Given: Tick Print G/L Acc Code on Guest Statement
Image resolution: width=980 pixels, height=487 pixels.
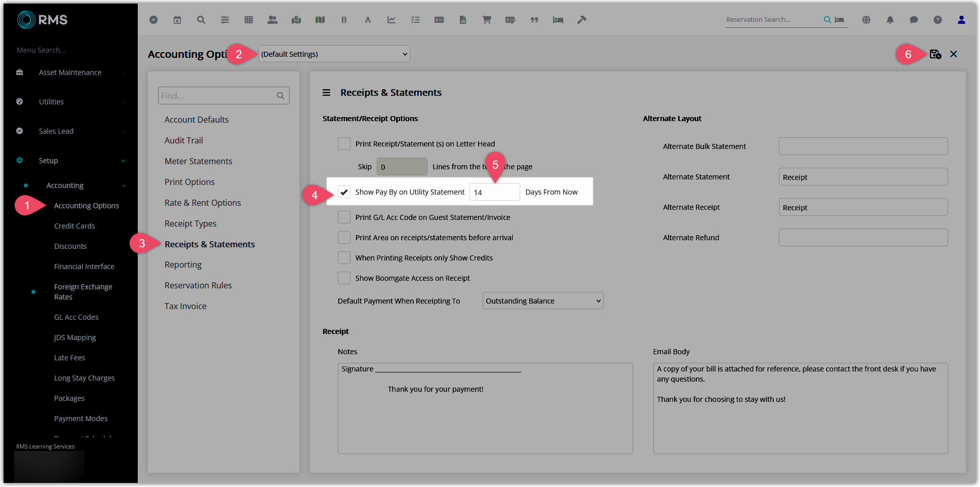Looking at the screenshot, I should pos(344,217).
